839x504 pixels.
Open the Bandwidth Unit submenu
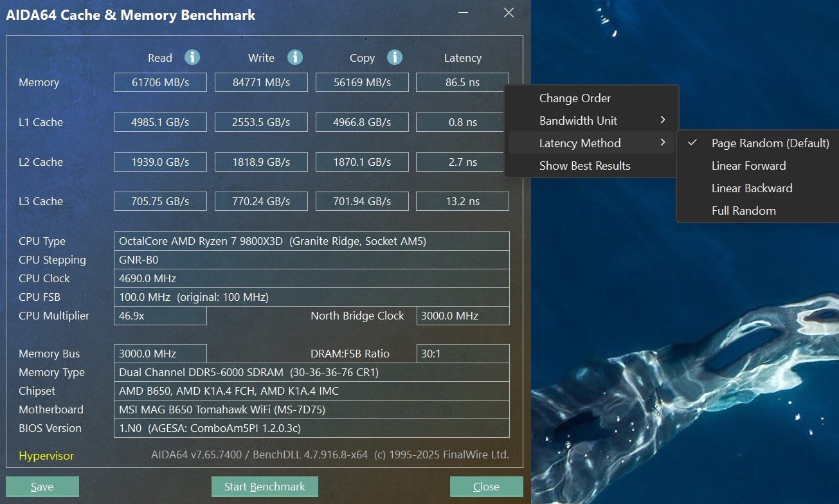point(591,121)
